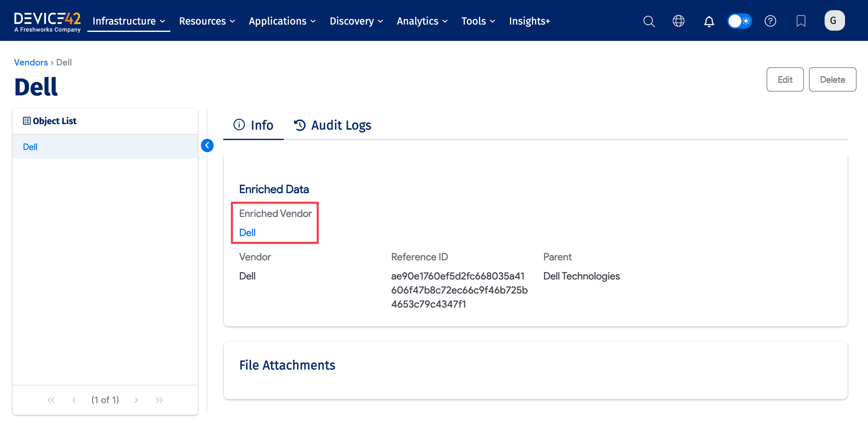Screen dimensions: 868x425
Task: Click the Edit button
Action: (x=785, y=79)
